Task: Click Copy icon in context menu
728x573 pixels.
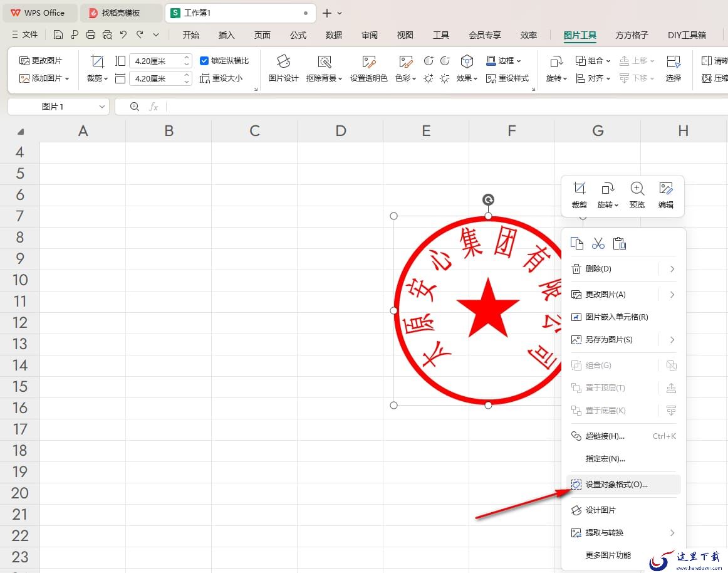Action: (x=576, y=243)
